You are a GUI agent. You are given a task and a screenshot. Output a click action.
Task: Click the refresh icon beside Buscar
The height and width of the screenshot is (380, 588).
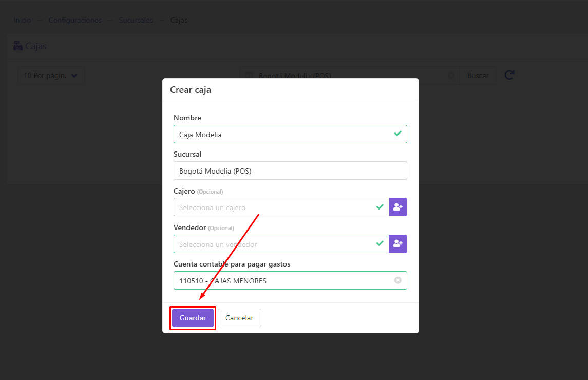coord(509,75)
